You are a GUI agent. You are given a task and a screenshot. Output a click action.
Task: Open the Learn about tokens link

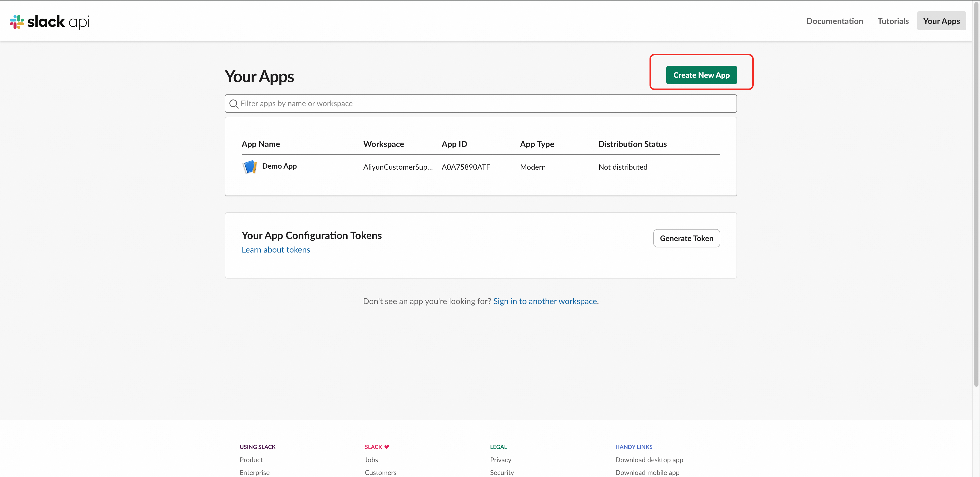(276, 249)
